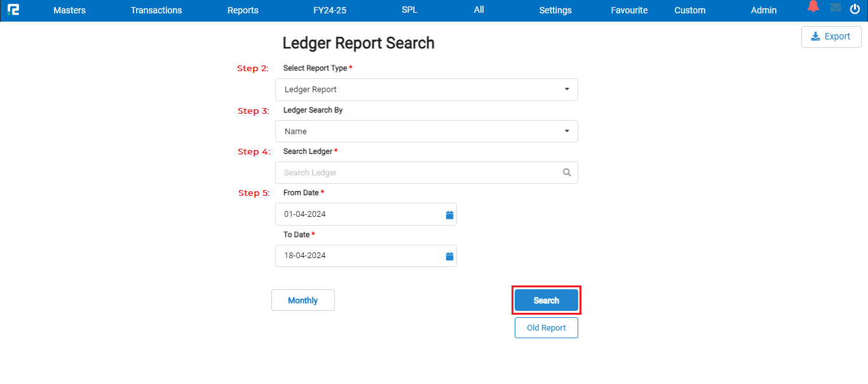Open the calendar picker for From Date
This screenshot has height=384, width=868.
click(449, 214)
